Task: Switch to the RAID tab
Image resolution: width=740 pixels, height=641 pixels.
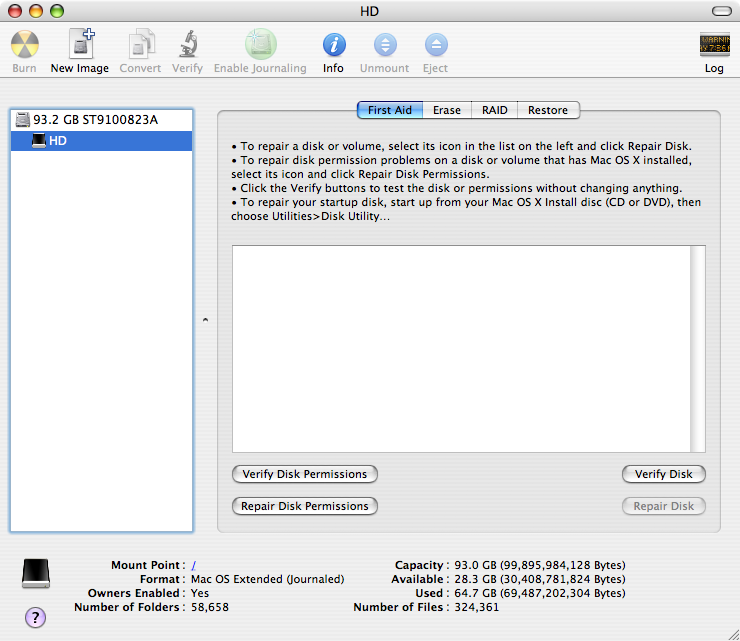Action: pos(495,110)
